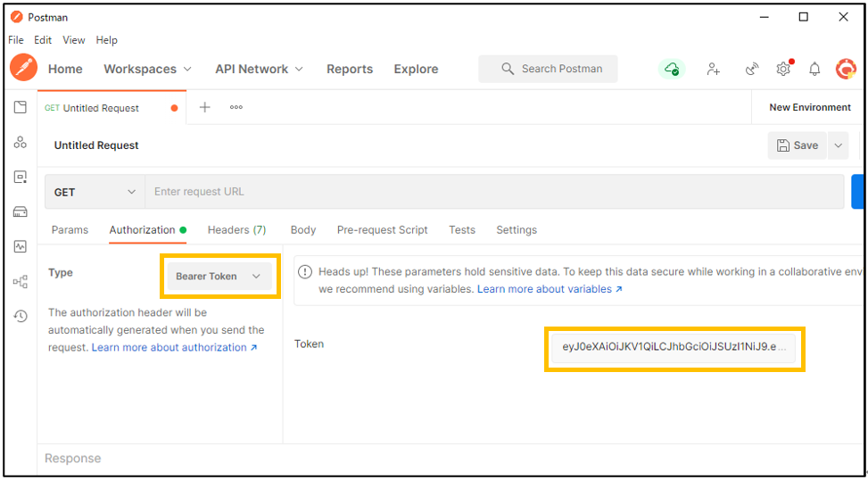Open Monitors sidebar icon
This screenshot has width=868, height=480.
click(x=21, y=247)
